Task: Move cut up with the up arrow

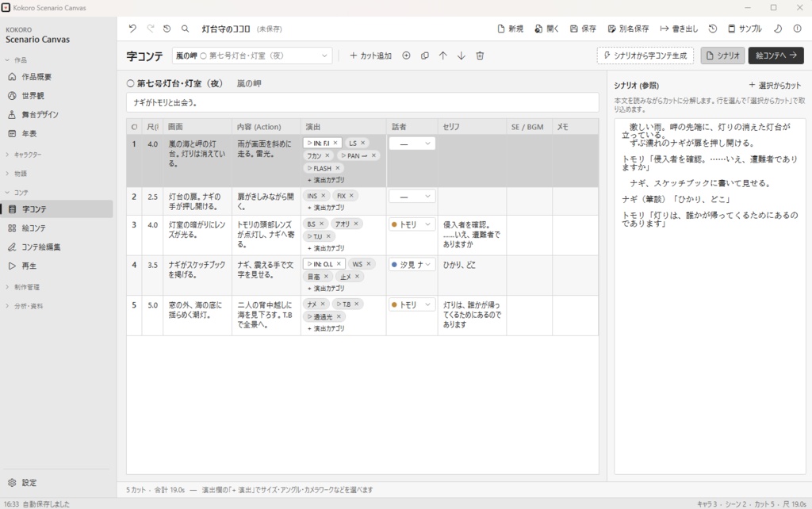Action: point(442,55)
